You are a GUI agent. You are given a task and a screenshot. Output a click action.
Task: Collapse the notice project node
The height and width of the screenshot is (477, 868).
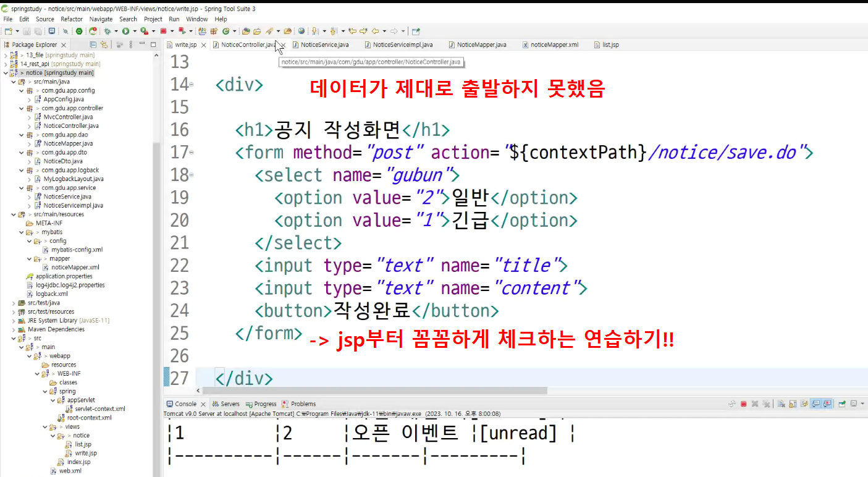(6, 73)
